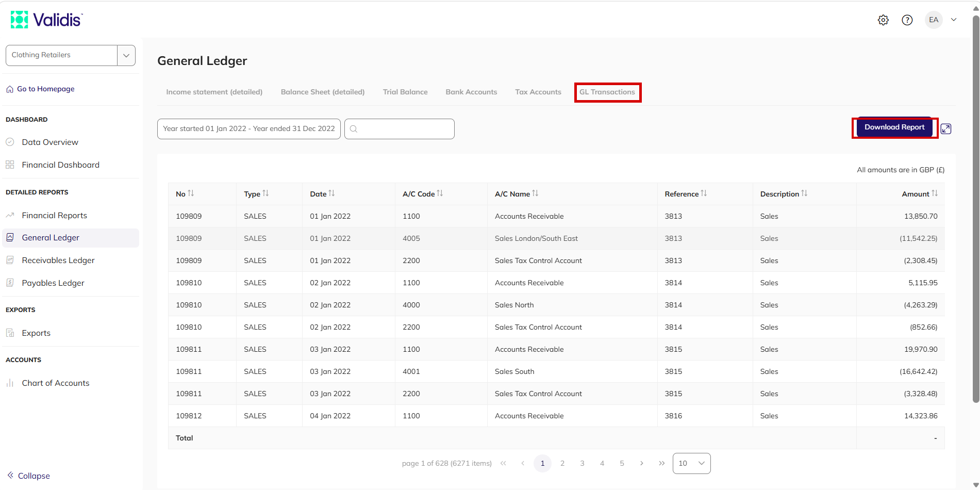
Task: Jump to the last page arrow
Action: click(662, 463)
